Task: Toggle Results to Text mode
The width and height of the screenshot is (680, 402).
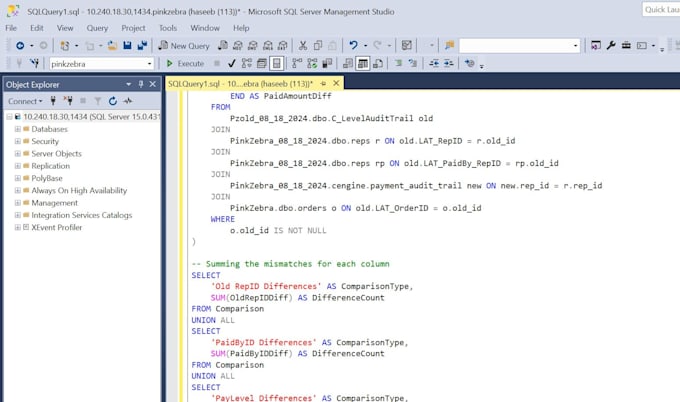Action: coord(348,63)
